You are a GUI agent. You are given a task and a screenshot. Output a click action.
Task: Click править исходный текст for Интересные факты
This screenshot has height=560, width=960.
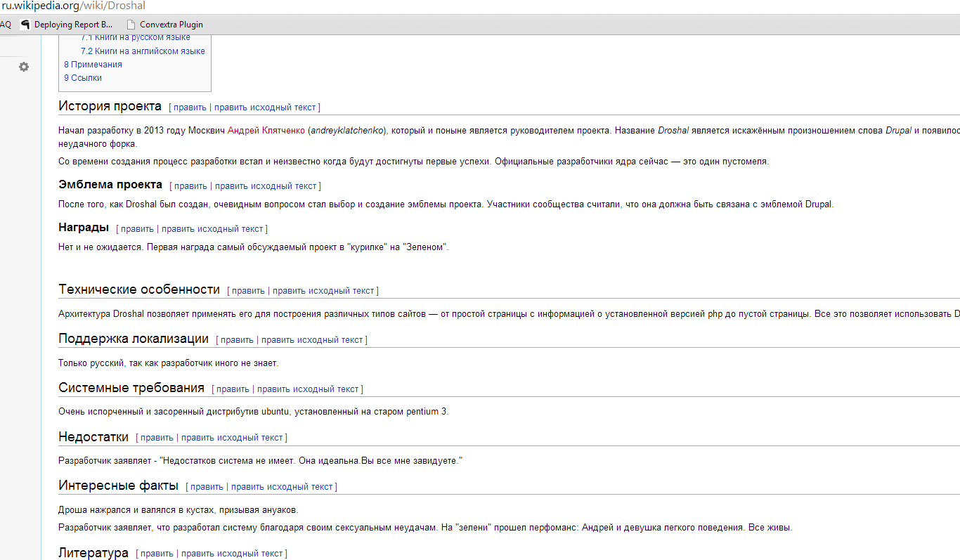tap(282, 487)
